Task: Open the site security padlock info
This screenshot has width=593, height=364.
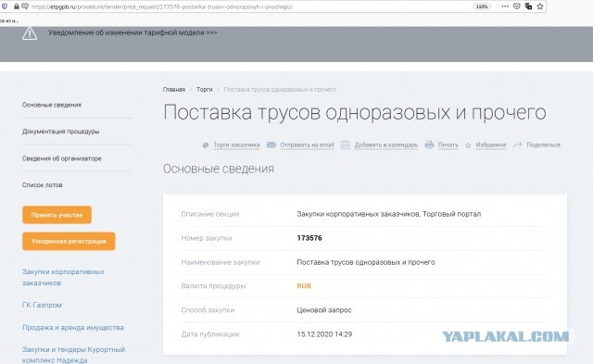Action: 17,6
